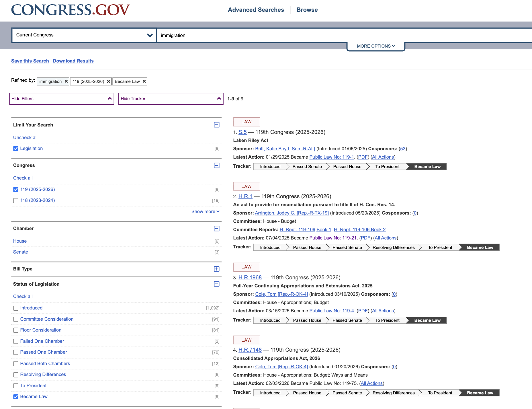Screen dimensions: 532x409
Task: Collapse the Status of Legislation section
Action: pos(217,284)
